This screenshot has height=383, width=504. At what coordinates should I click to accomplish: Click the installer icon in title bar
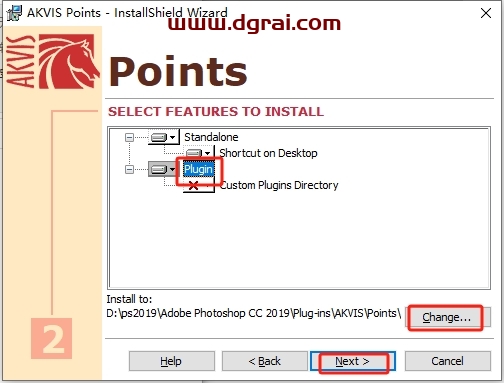[14, 13]
